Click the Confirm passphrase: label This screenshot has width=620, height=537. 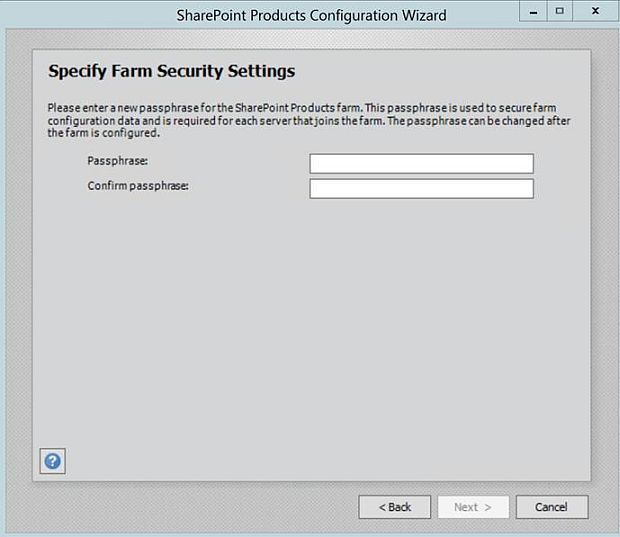pyautogui.click(x=138, y=186)
